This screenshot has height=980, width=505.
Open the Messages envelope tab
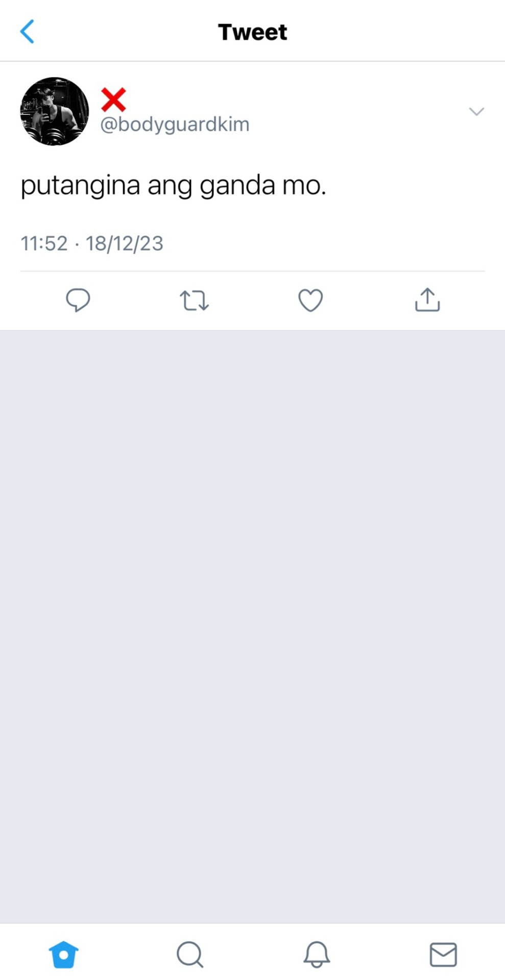click(443, 954)
